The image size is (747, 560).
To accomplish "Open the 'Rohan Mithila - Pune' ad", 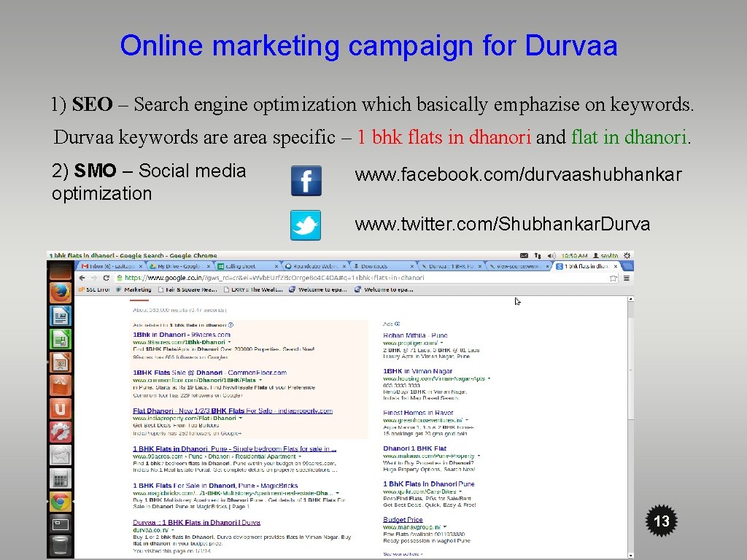I will [415, 335].
